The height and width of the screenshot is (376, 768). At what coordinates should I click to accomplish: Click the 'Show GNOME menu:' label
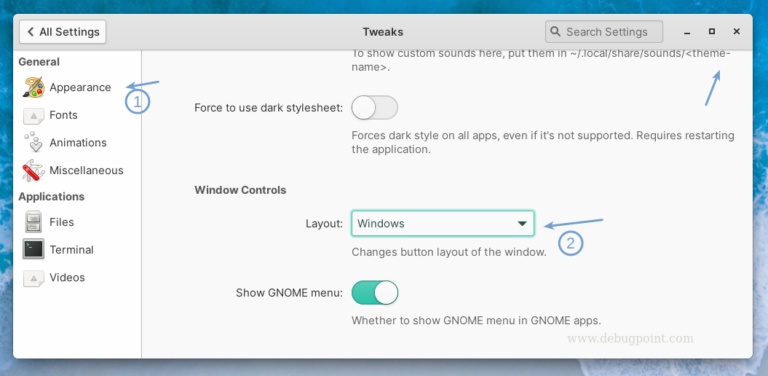click(x=289, y=293)
